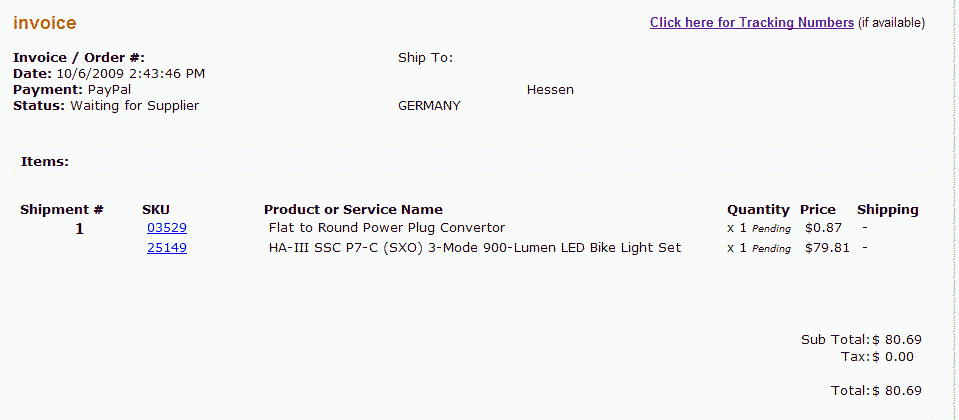The image size is (959, 420).
Task: Click the Flat to Round Power Plug Convertor name
Action: 387,228
